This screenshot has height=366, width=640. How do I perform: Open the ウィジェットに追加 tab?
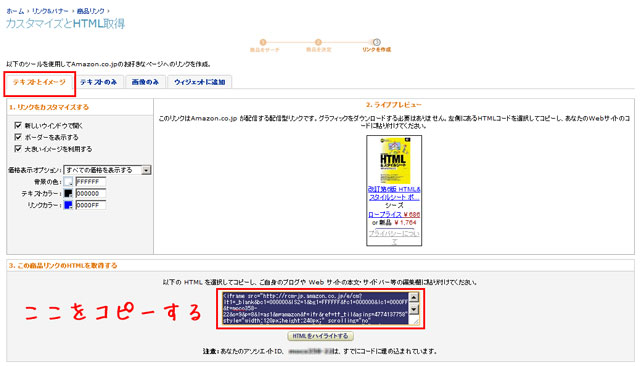(x=200, y=82)
